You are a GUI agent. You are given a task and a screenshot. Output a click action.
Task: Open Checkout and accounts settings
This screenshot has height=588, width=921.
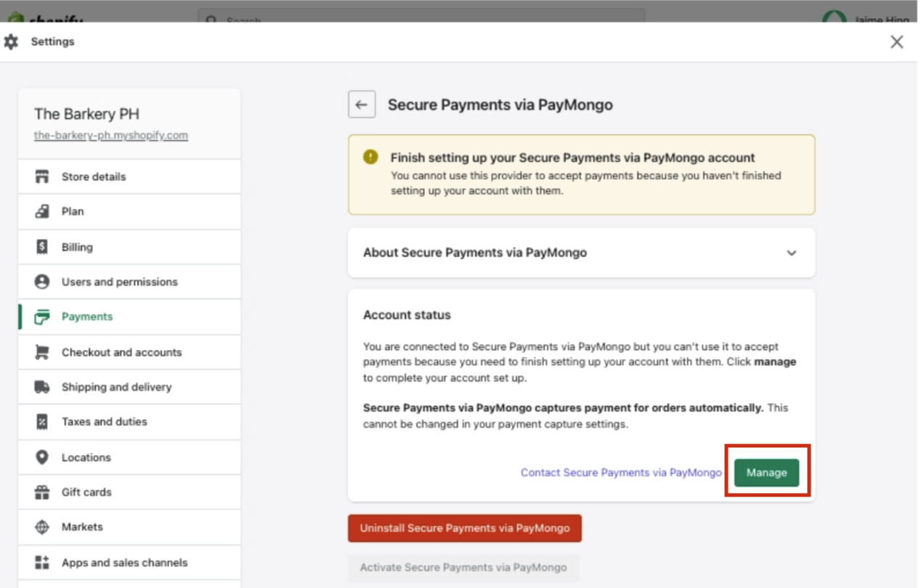[129, 352]
